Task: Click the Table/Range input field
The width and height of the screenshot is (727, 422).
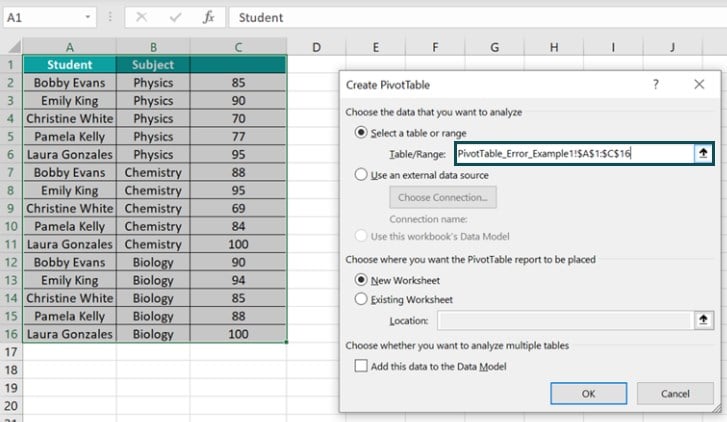Action: click(x=574, y=153)
